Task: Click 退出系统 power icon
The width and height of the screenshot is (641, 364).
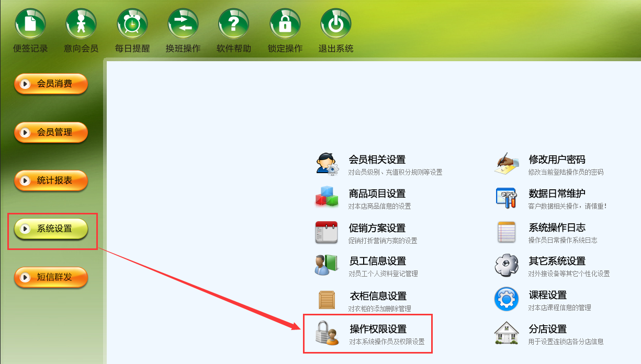Action: click(336, 24)
